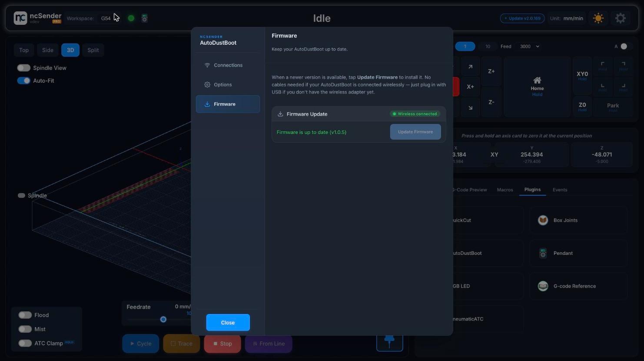Switch to the Plugins tab
Viewport: 644px width, 361px height.
(532, 190)
